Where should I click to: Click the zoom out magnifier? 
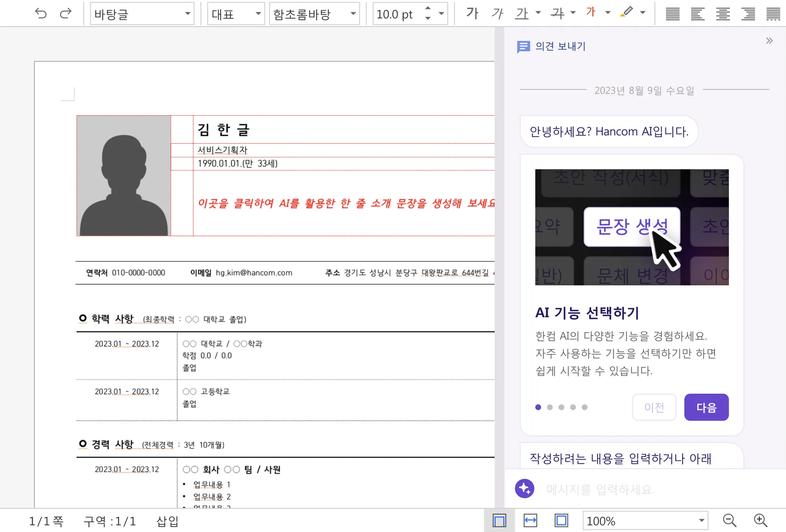[x=729, y=520]
